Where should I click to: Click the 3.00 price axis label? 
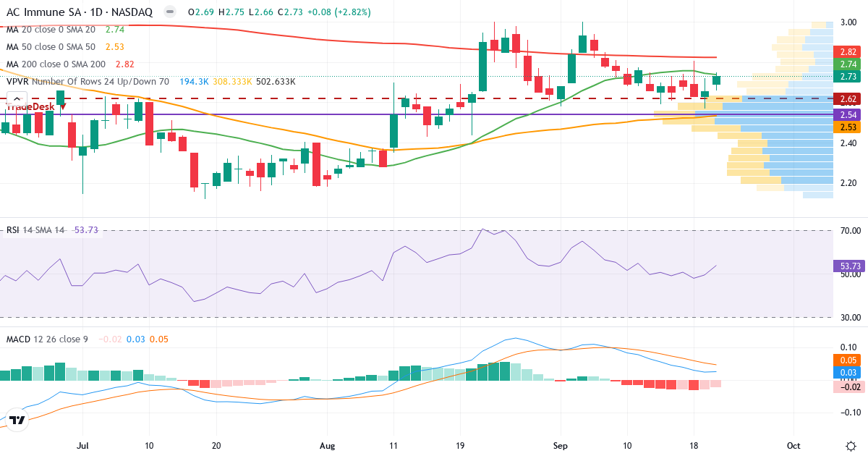click(x=848, y=22)
